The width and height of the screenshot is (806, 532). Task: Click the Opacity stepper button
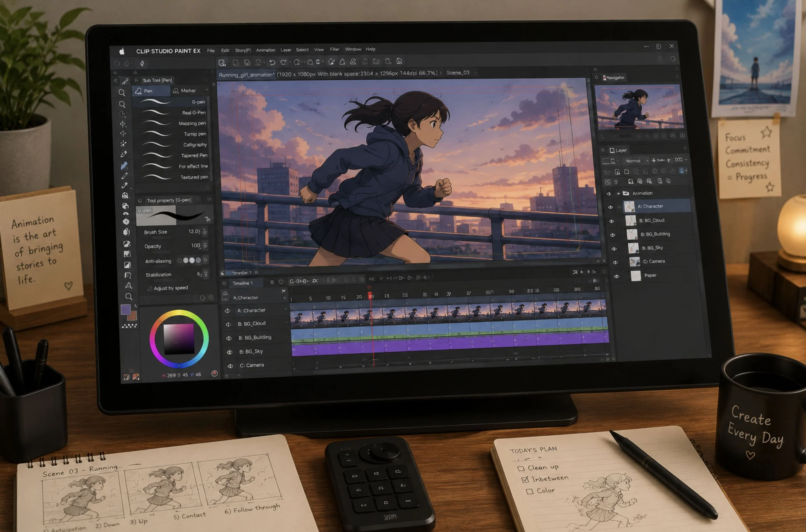205,245
